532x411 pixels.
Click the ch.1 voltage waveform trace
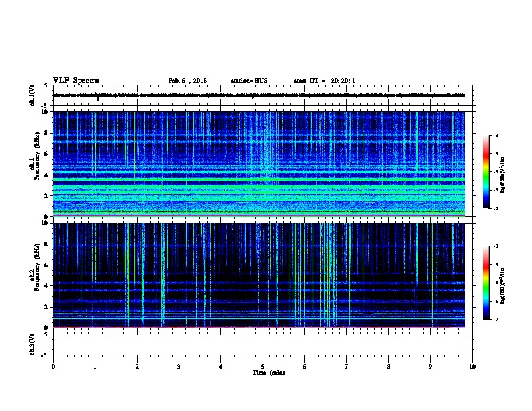click(259, 95)
